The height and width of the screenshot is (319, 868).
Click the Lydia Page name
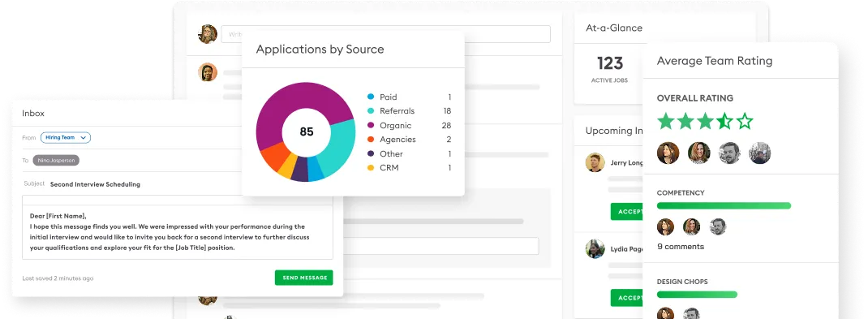[x=627, y=249]
